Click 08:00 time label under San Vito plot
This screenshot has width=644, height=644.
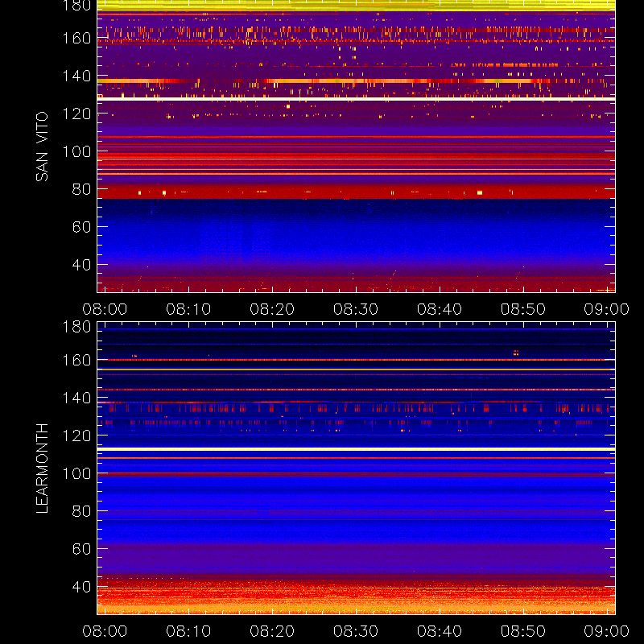[105, 309]
